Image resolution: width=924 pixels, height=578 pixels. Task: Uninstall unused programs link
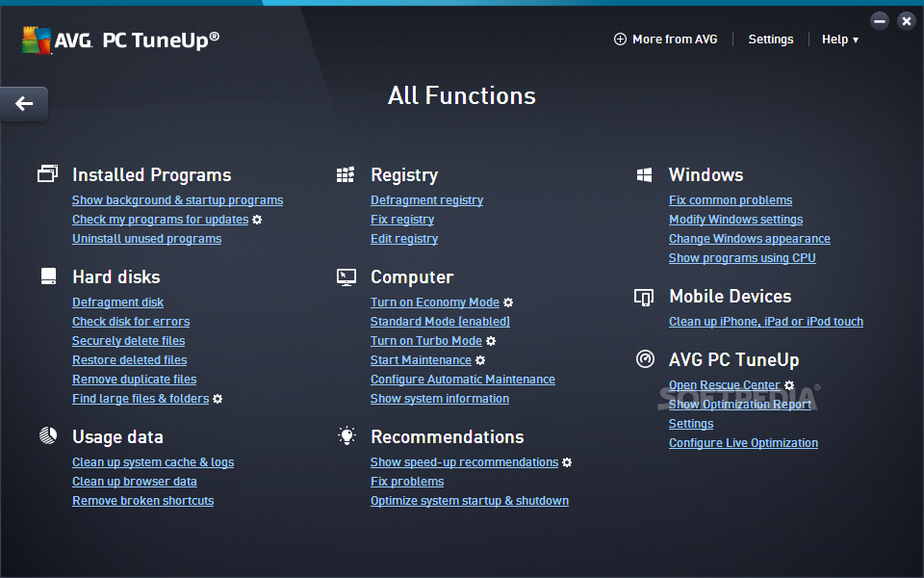pos(146,239)
